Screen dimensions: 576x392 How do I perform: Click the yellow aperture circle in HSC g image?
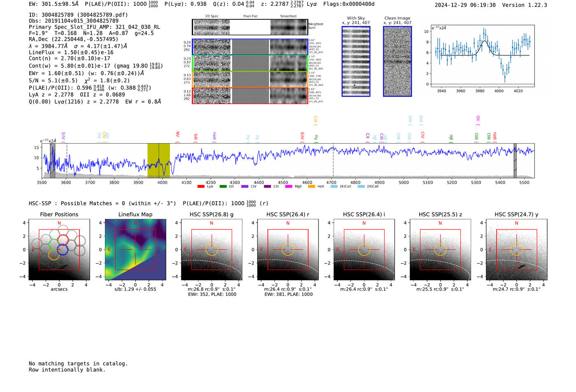(211, 250)
